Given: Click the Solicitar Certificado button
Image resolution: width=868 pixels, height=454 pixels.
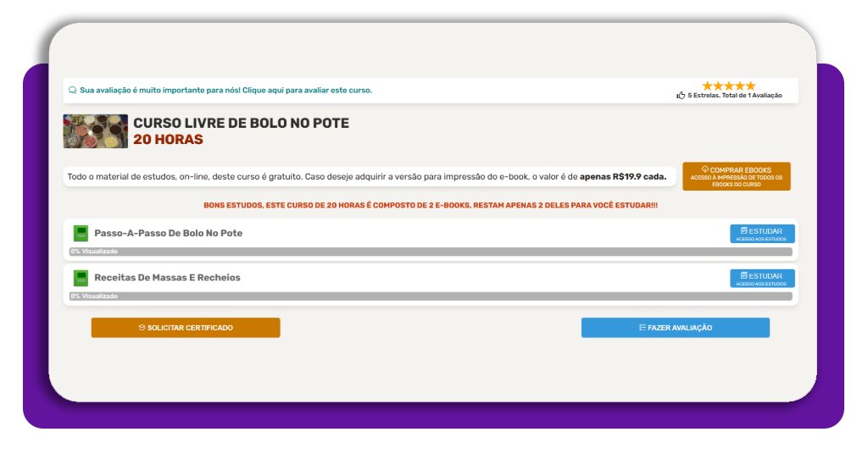Looking at the screenshot, I should pyautogui.click(x=186, y=327).
